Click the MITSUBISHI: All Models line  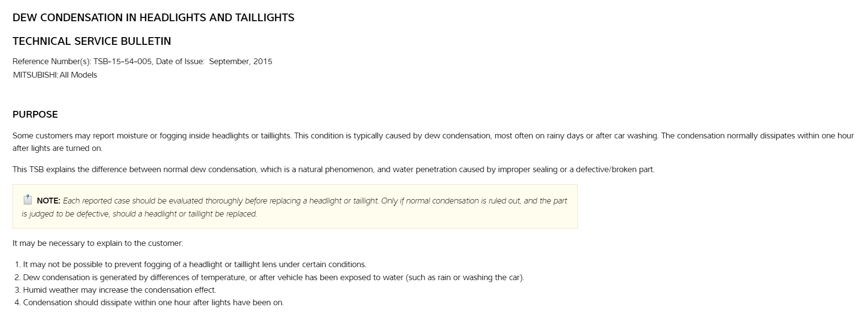coord(55,75)
